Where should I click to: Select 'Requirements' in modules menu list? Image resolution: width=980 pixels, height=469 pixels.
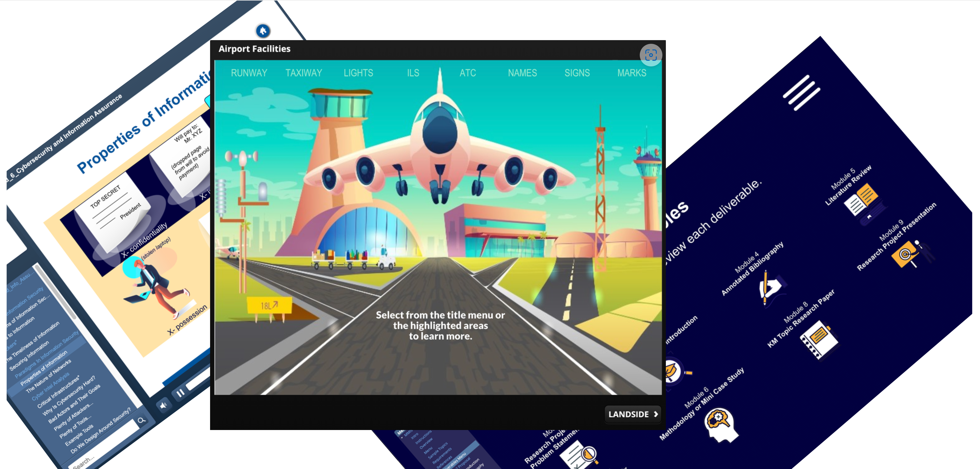442,455
